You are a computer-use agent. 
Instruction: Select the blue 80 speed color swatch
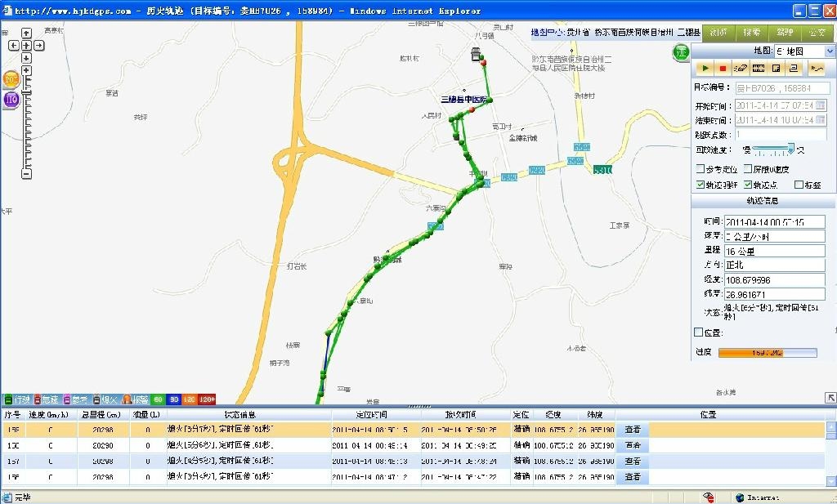173,399
